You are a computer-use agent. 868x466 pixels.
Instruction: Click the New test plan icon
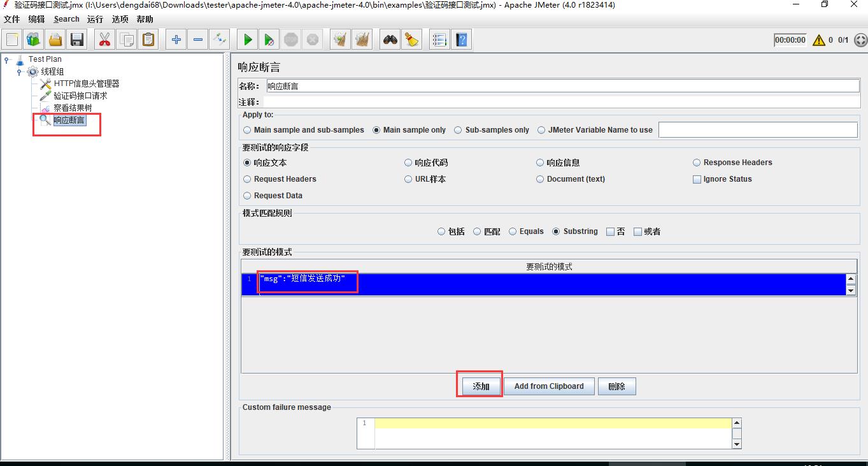pos(12,40)
